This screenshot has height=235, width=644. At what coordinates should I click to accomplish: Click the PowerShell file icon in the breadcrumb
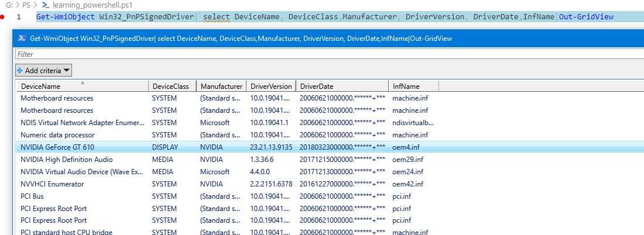[x=45, y=5]
